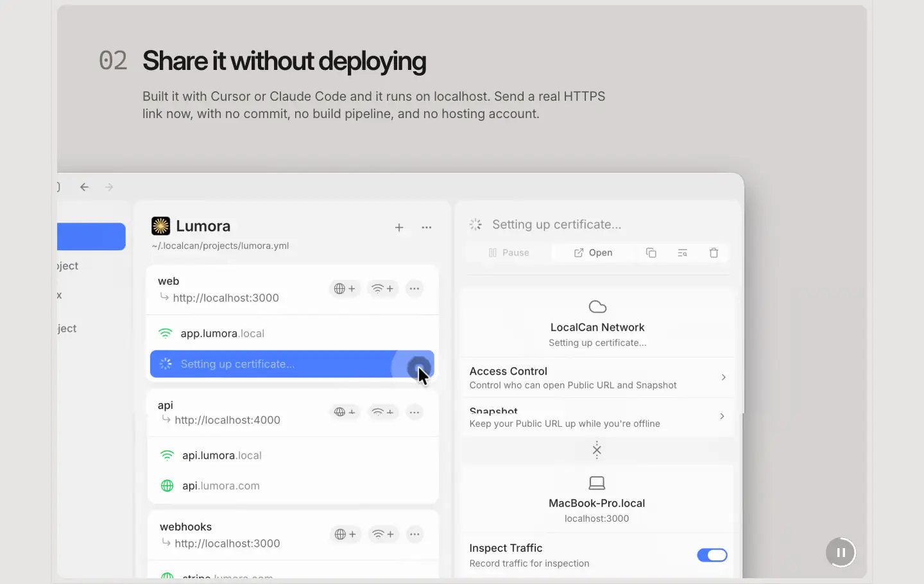Select the api.lumora.local domain row
924x584 pixels.
[293, 456]
